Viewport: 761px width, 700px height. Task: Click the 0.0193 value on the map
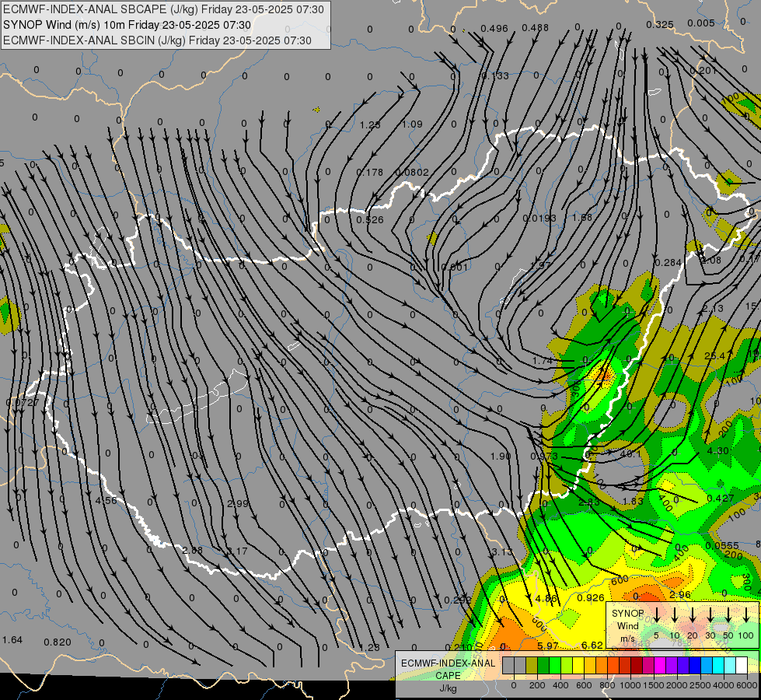pos(539,219)
